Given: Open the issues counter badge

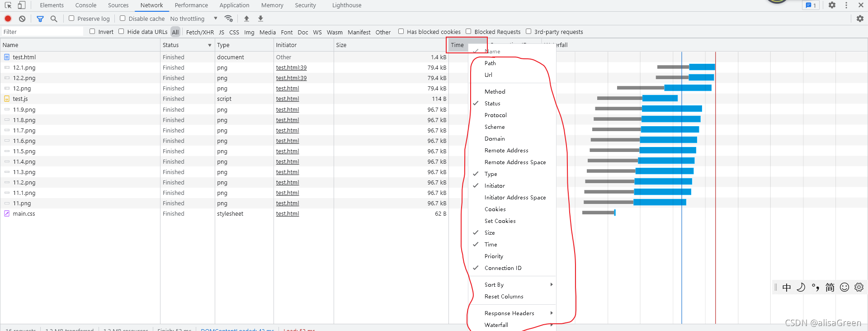Looking at the screenshot, I should (x=811, y=5).
